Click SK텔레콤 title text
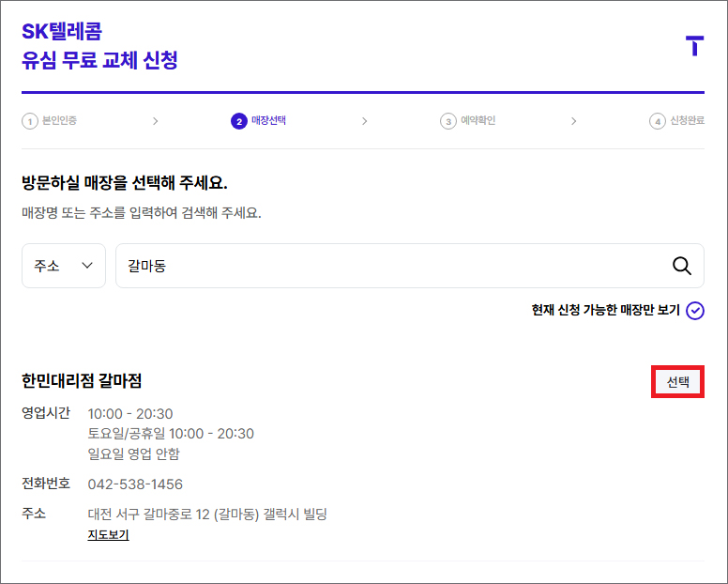The height and width of the screenshot is (584, 728). pos(62,32)
